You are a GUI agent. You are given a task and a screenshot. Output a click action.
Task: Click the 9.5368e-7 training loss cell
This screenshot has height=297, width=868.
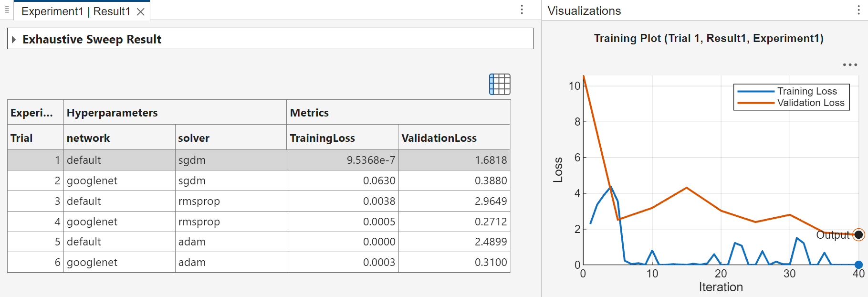343,160
